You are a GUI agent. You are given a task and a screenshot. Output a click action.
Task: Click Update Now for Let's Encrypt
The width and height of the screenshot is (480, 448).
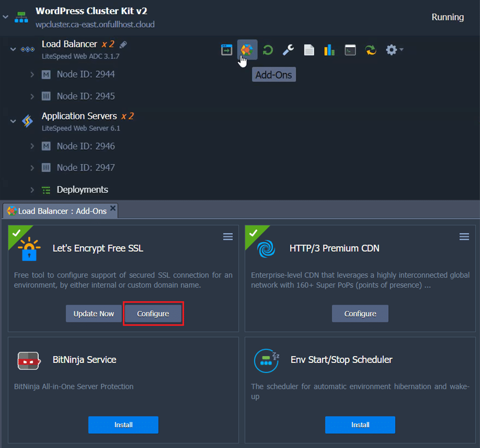94,314
